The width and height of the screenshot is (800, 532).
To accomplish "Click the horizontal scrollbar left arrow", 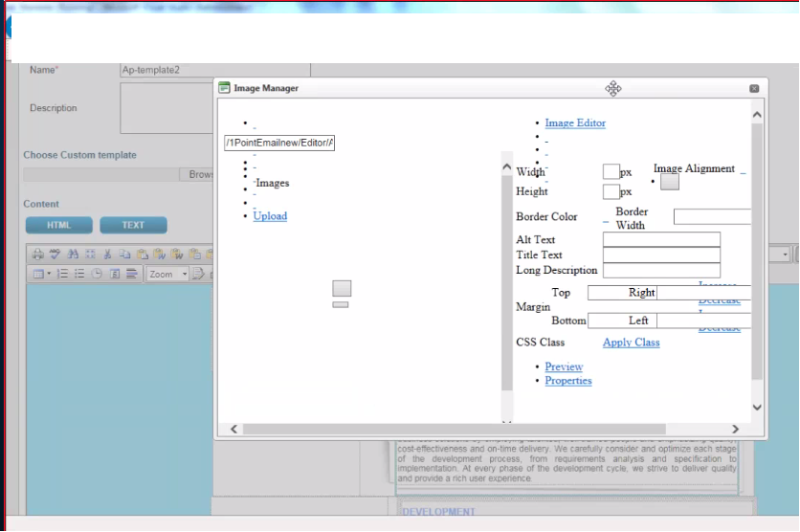I will [233, 429].
